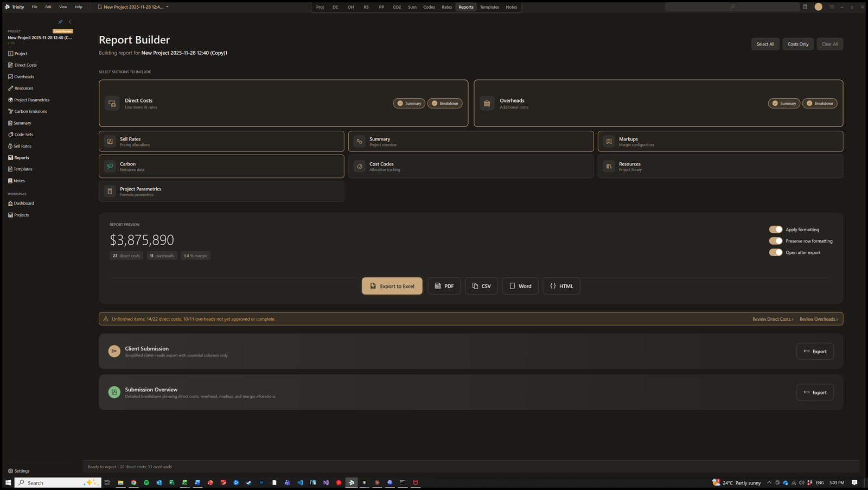Toggle Direct Costs Summary chip

(409, 103)
